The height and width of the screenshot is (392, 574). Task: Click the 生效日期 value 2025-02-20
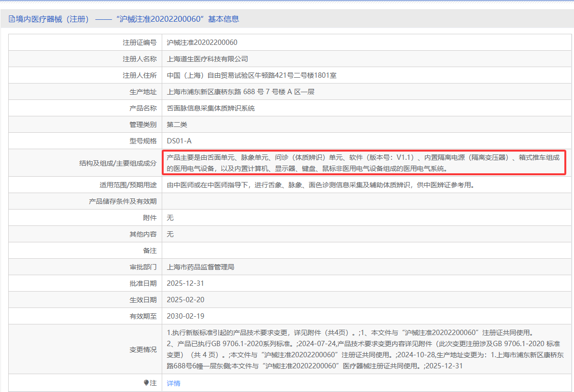click(x=185, y=300)
